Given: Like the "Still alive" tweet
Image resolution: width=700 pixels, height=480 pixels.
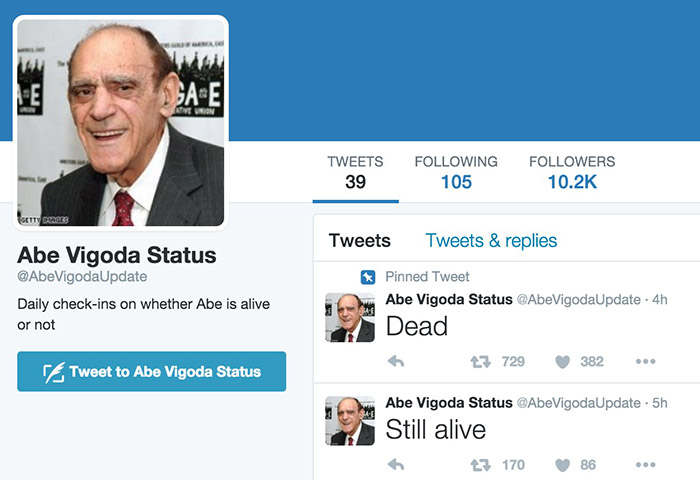Looking at the screenshot, I should point(563,465).
